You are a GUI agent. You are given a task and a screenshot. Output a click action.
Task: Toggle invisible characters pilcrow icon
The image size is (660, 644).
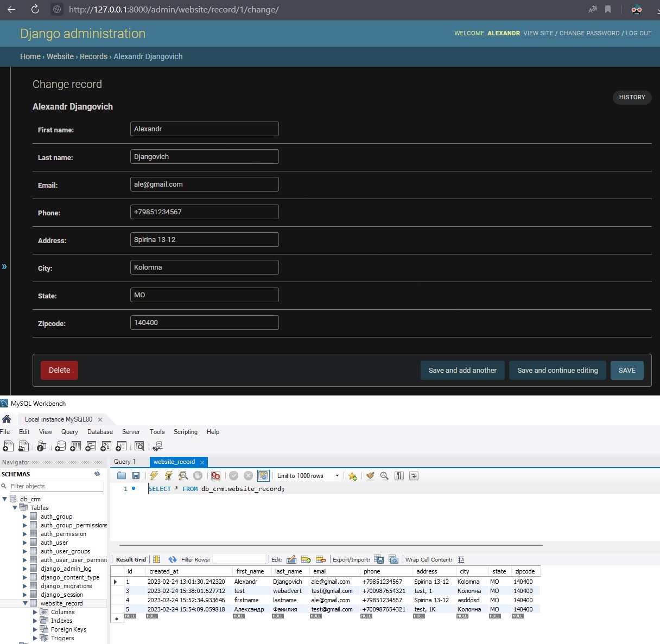(x=399, y=476)
